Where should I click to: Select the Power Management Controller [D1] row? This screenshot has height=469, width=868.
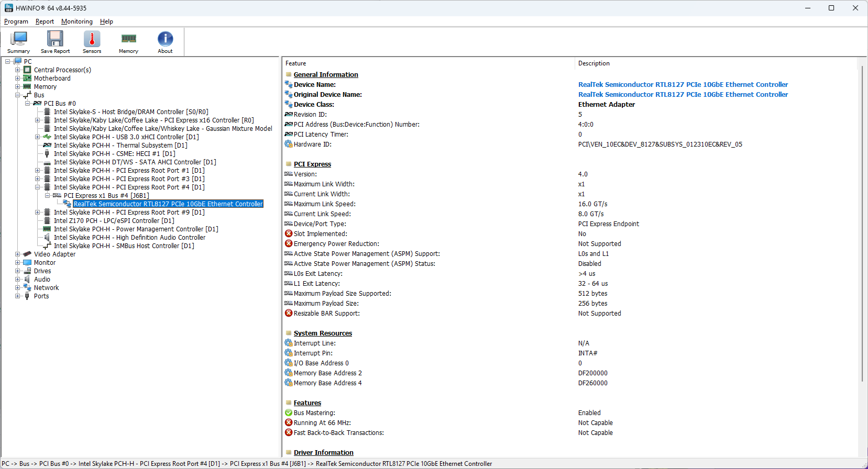[x=136, y=229]
